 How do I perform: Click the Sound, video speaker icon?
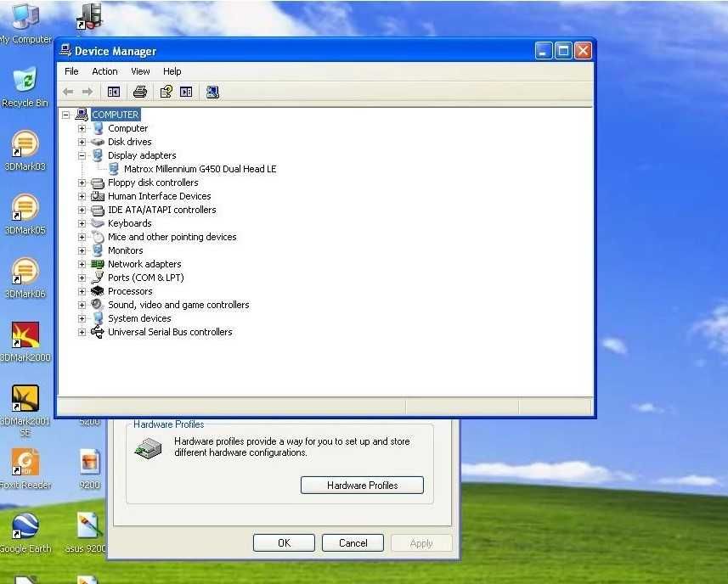[97, 304]
